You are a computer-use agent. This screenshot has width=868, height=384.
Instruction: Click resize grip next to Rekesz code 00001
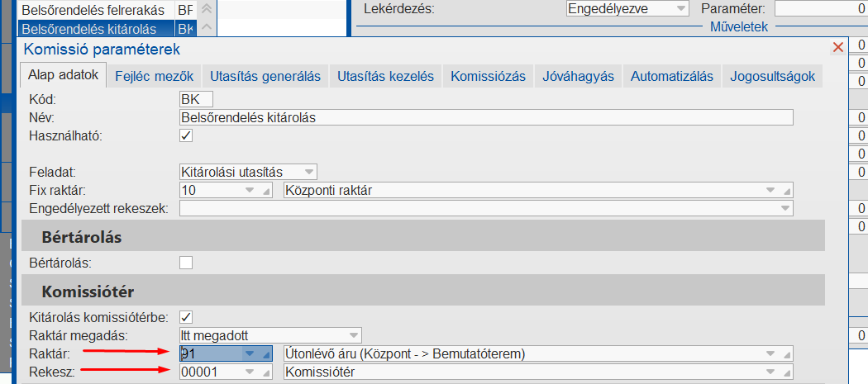click(266, 372)
